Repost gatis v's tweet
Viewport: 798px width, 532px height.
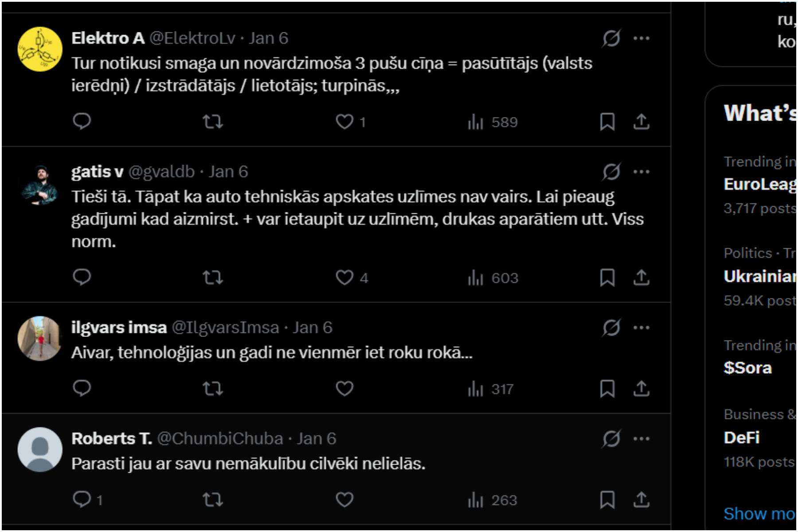[213, 278]
